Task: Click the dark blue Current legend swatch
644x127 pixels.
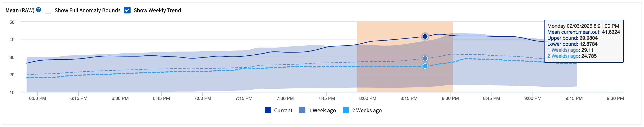Action: click(x=268, y=110)
